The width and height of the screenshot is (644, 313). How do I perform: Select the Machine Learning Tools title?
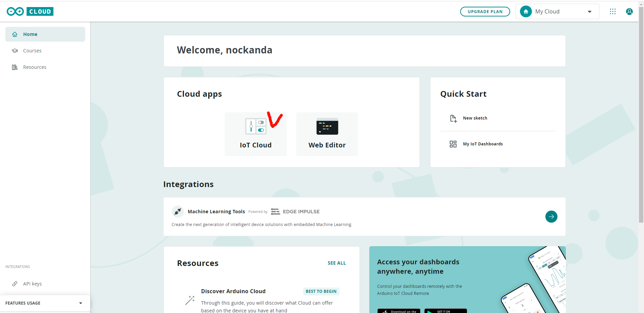tap(216, 212)
